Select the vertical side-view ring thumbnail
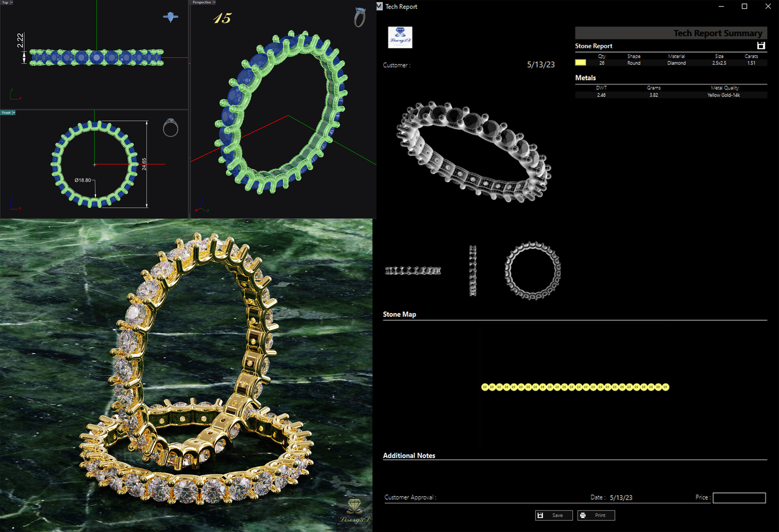This screenshot has width=779, height=532. pos(473,270)
